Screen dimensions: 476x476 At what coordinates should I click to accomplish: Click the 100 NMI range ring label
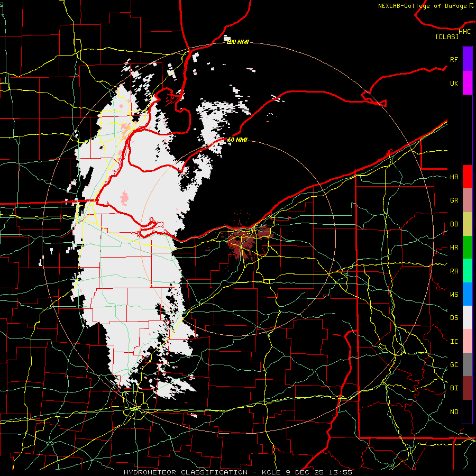(237, 42)
